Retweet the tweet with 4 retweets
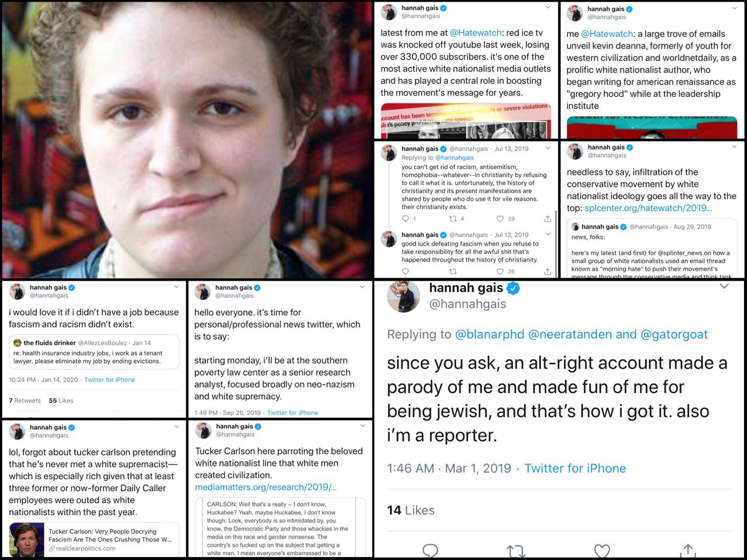Image resolution: width=747 pixels, height=560 pixels. click(452, 219)
